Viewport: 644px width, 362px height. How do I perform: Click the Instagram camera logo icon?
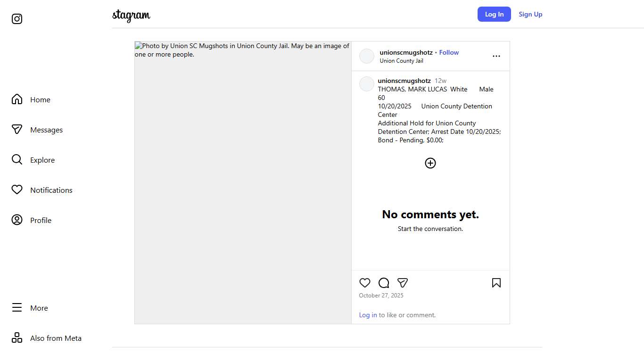click(17, 19)
